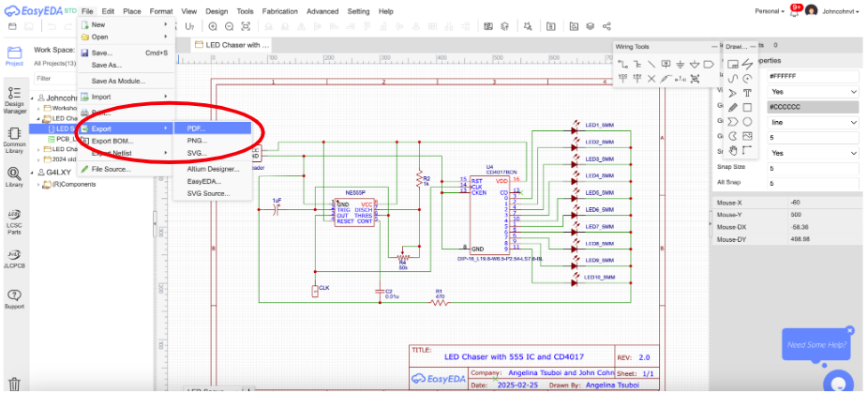Open the Design Manager sidebar panel
Screen dimensions: 868x393
14,98
